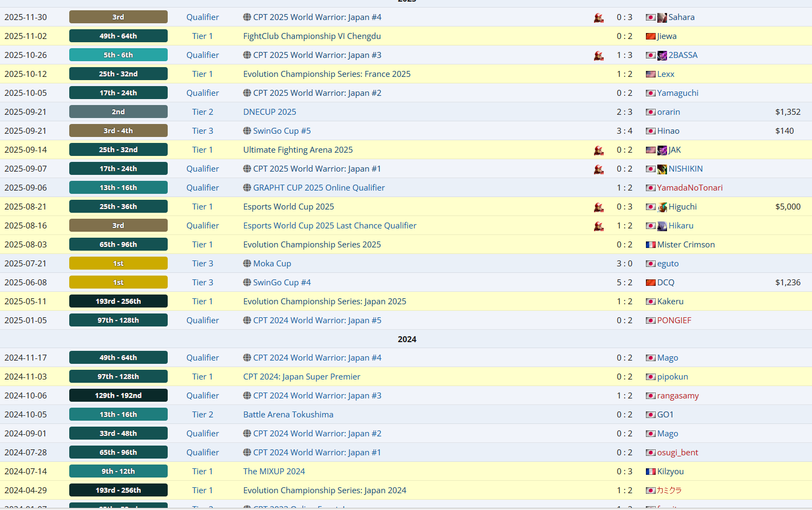Open Ultimate Fighting Arena 2025 link
812x510 pixels.
pos(298,150)
